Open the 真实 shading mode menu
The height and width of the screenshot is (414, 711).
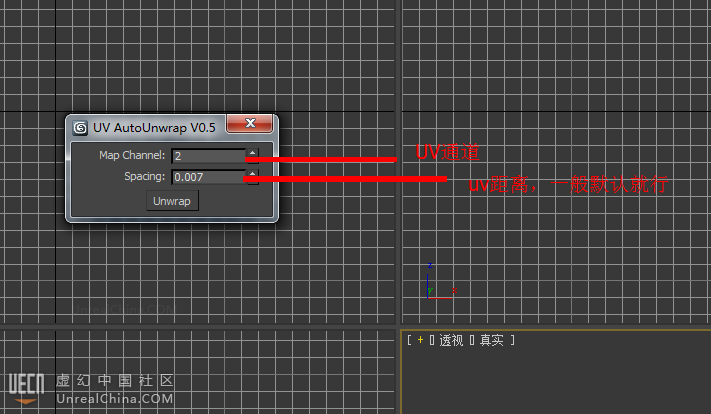[x=491, y=341]
